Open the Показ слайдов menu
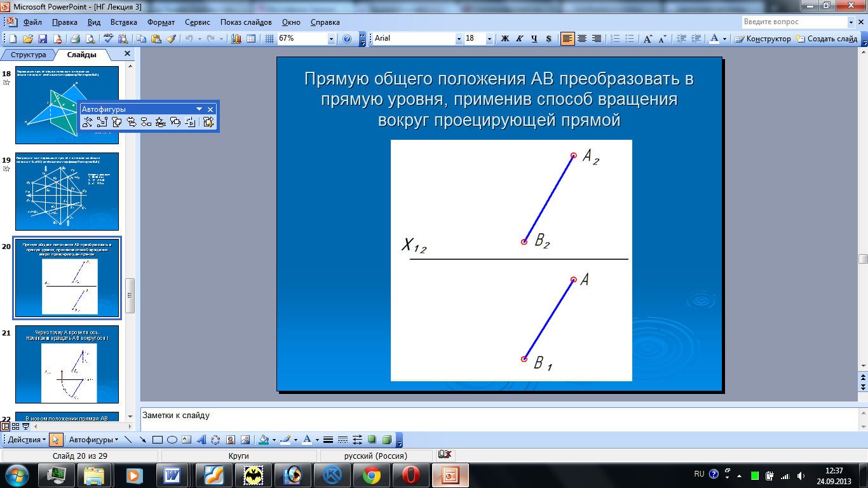Screen dimensions: 868x488 (246, 22)
